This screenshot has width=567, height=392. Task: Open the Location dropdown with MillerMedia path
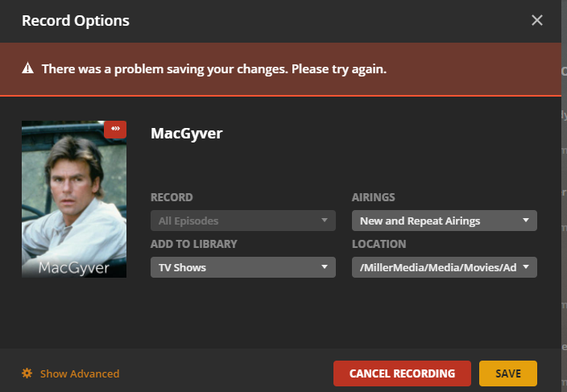445,267
